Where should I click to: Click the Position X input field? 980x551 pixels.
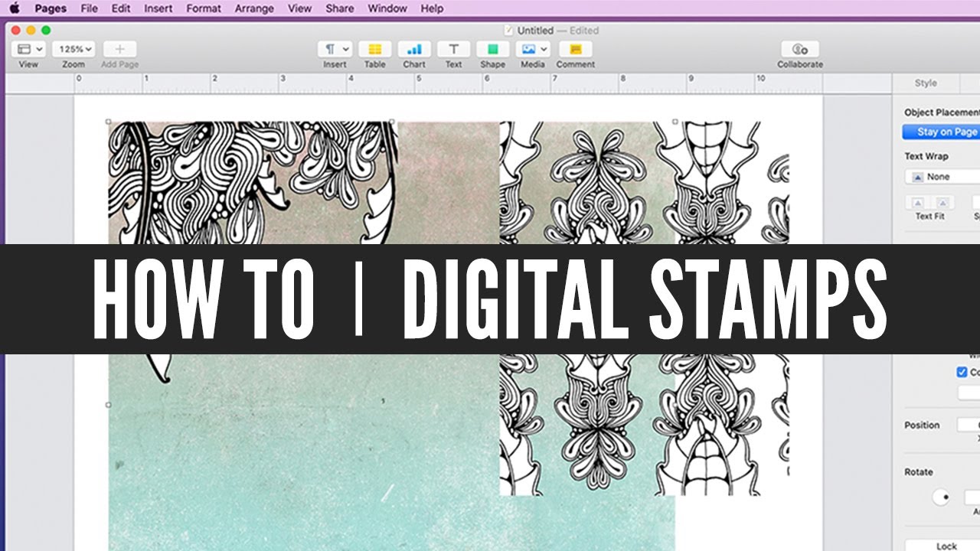[969, 425]
